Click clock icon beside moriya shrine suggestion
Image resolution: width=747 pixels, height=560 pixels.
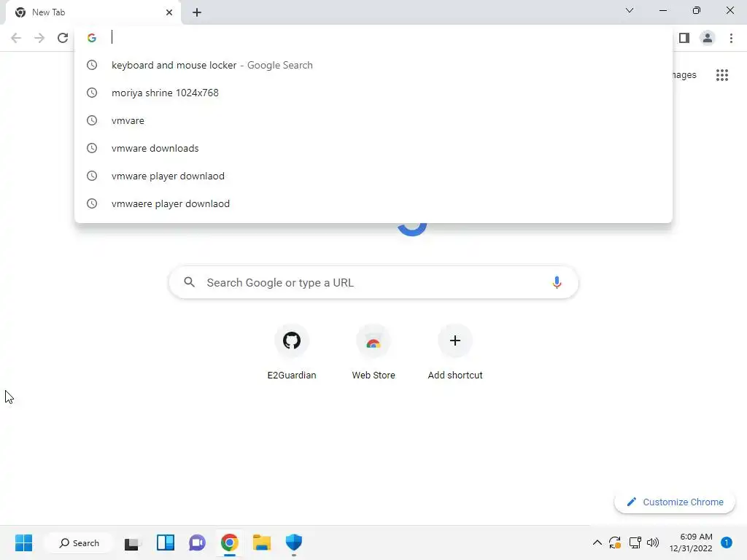tap(92, 93)
